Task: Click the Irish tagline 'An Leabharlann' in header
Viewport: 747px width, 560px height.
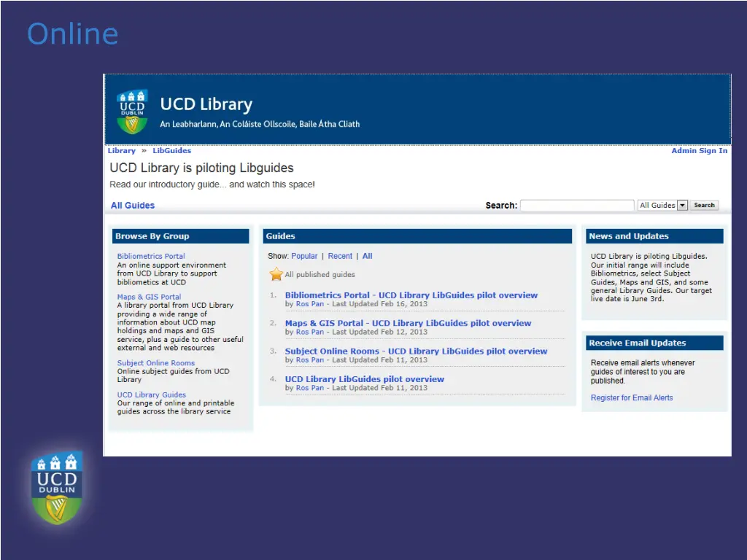Action: [260, 124]
